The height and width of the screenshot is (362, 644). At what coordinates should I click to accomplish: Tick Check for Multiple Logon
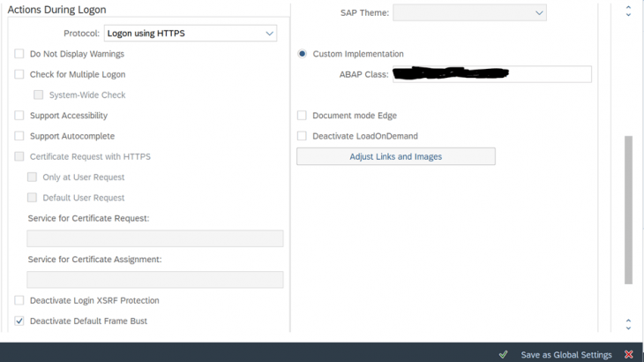19,74
